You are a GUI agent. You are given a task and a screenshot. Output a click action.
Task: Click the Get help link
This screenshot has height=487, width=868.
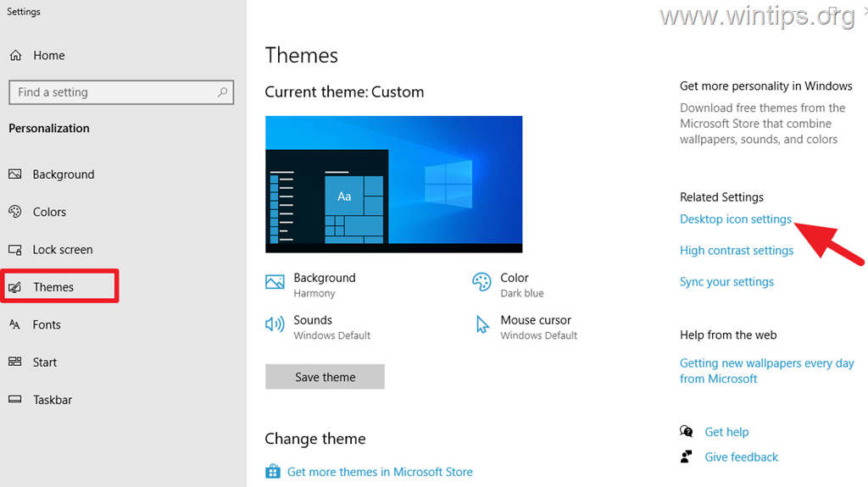point(726,432)
